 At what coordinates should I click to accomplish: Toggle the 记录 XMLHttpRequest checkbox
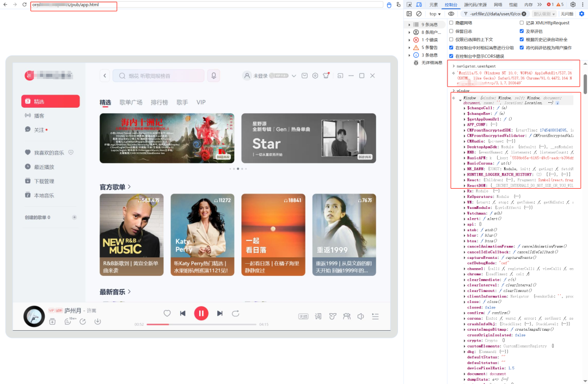522,23
